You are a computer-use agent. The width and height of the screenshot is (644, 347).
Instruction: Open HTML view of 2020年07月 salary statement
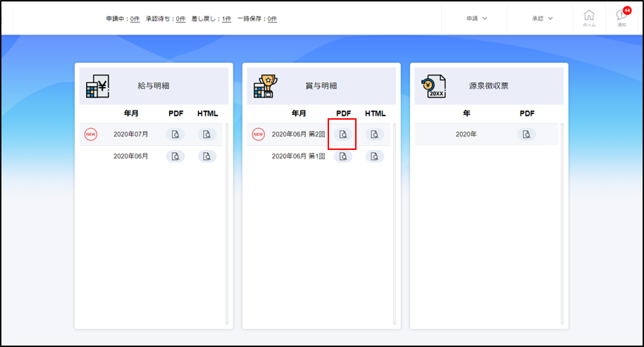point(207,134)
